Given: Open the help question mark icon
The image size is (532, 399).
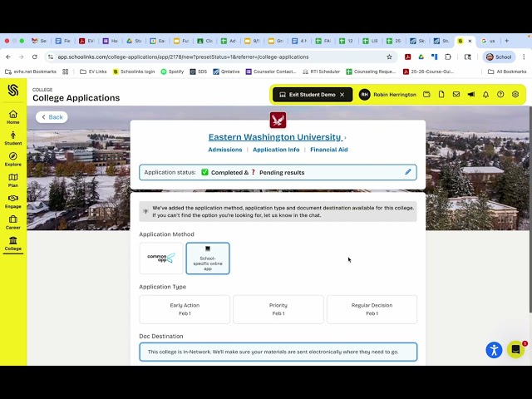Looking at the screenshot, I should click(500, 94).
